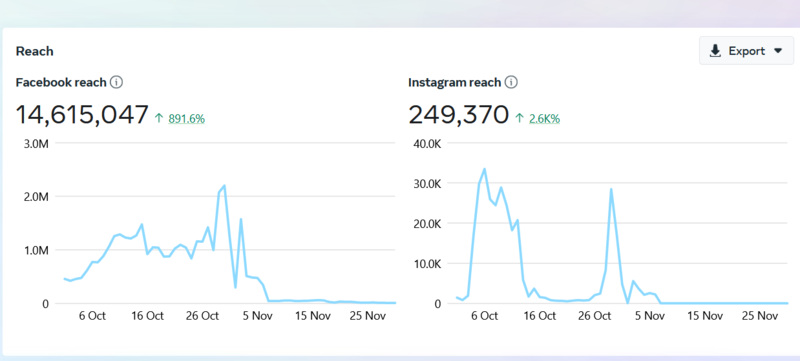Click the download icon in Export button

click(x=715, y=50)
